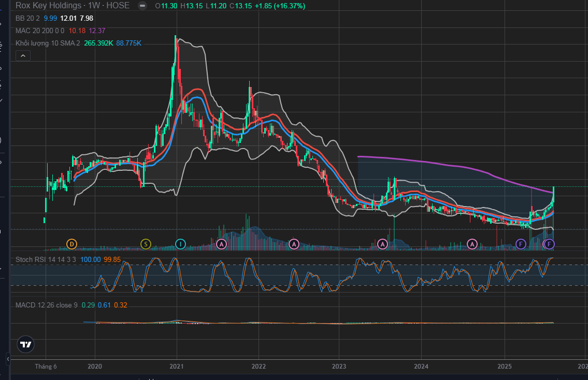Screen dimensions: 588x380
Task: Click the MAC red value 10.18
Action: pyautogui.click(x=77, y=31)
